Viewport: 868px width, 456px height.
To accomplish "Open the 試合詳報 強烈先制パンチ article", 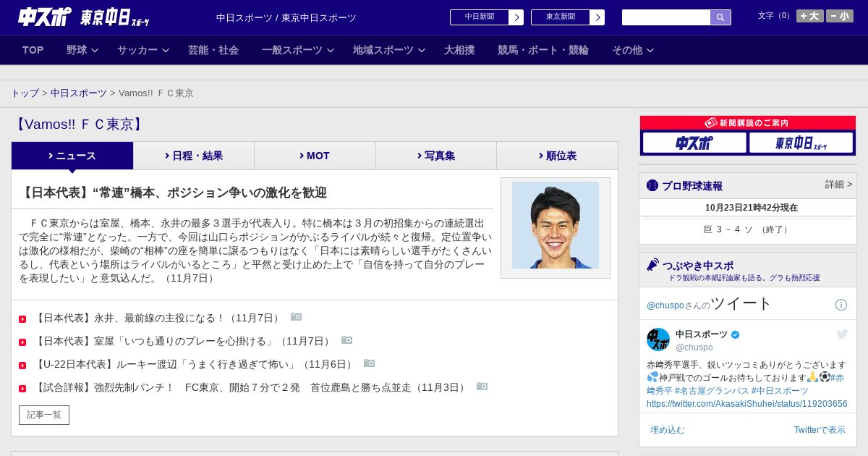I will [x=252, y=387].
